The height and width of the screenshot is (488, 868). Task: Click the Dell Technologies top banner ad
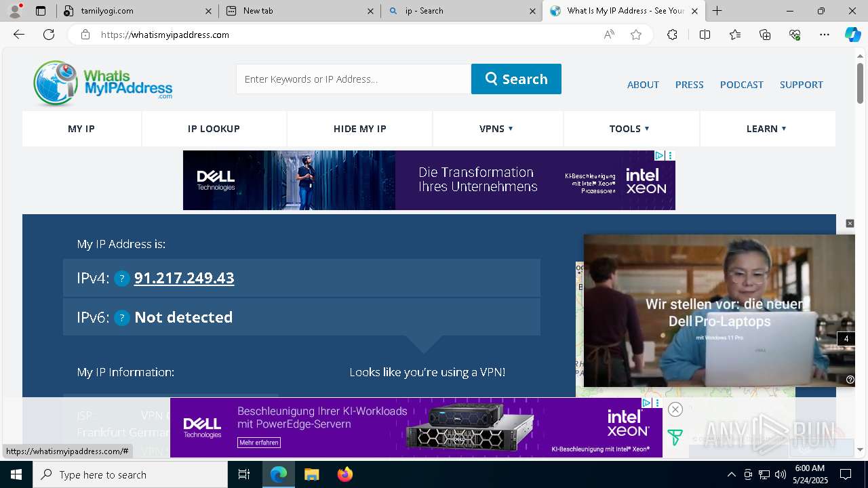[x=429, y=180]
